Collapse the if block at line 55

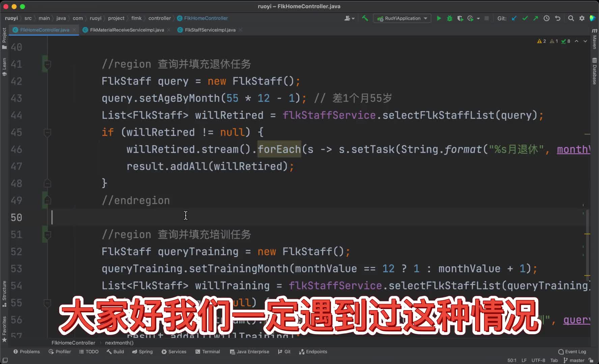coord(48,303)
